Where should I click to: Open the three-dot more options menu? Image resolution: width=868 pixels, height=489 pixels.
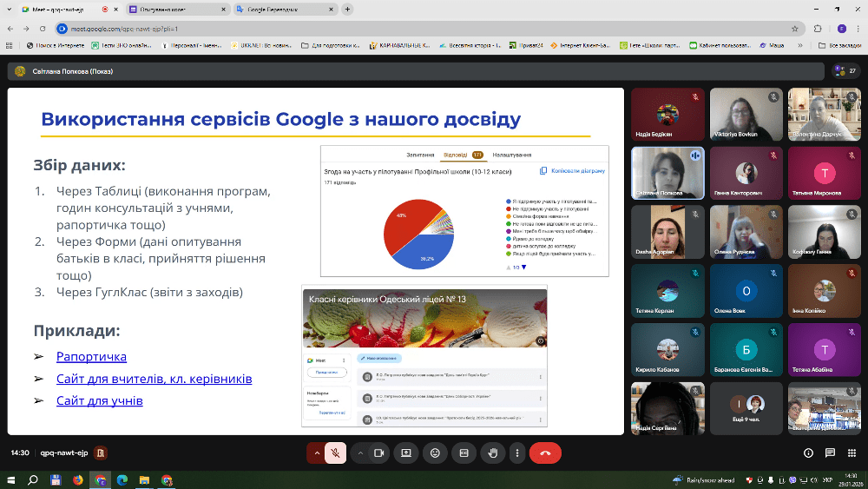(517, 453)
